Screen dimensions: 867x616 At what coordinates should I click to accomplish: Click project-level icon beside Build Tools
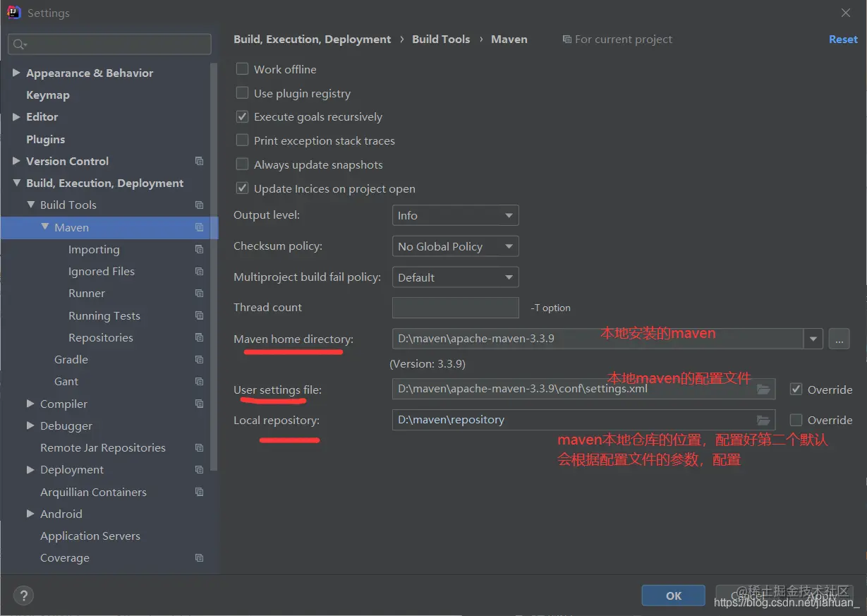click(x=200, y=205)
